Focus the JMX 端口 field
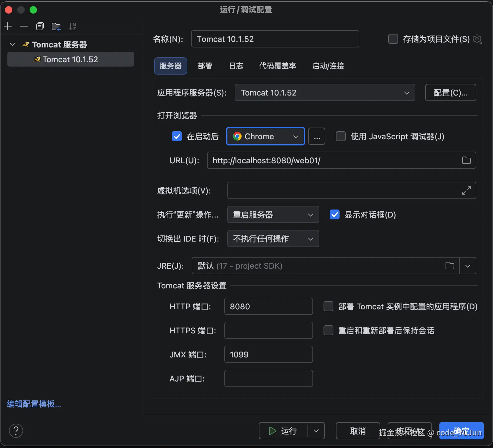This screenshot has height=448, width=493. pyautogui.click(x=269, y=354)
